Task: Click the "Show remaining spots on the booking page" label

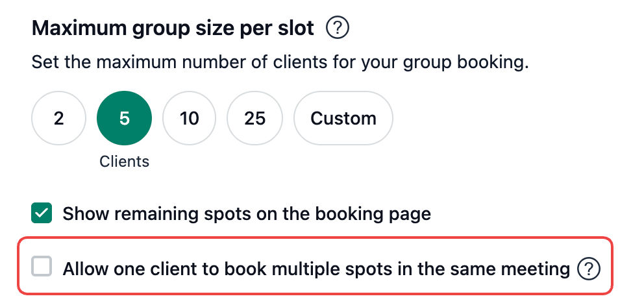Action: [247, 213]
